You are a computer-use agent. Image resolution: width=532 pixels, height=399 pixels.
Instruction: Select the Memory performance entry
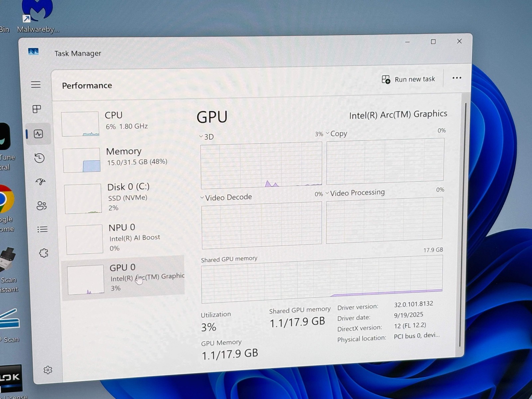click(x=123, y=160)
